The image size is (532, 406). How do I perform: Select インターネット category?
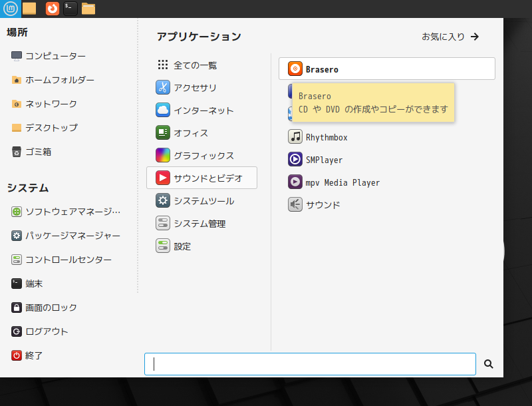coord(202,110)
